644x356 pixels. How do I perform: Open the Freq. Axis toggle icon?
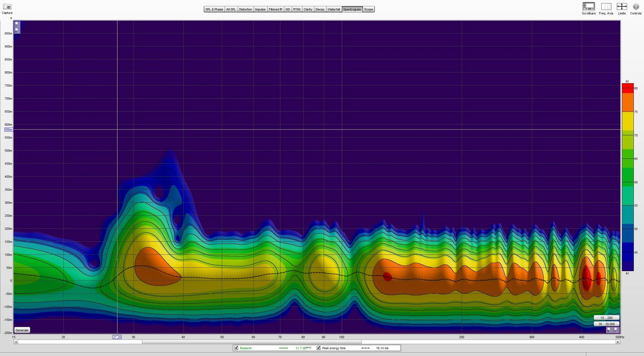coord(606,7)
